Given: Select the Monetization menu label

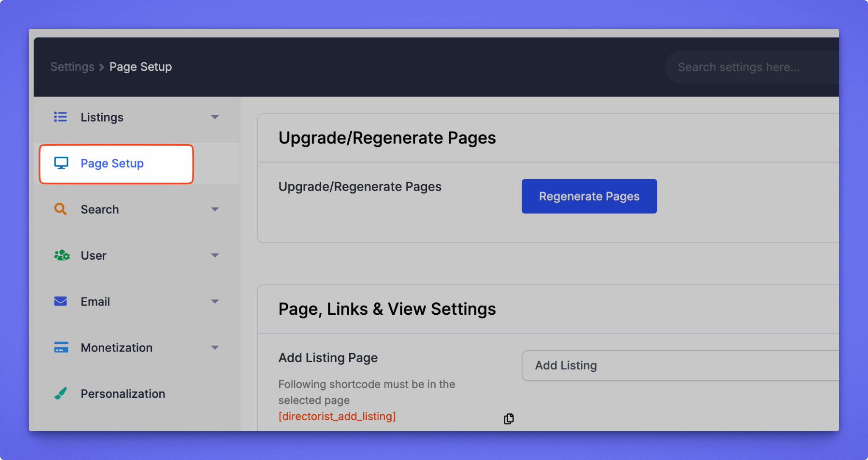Looking at the screenshot, I should 117,348.
